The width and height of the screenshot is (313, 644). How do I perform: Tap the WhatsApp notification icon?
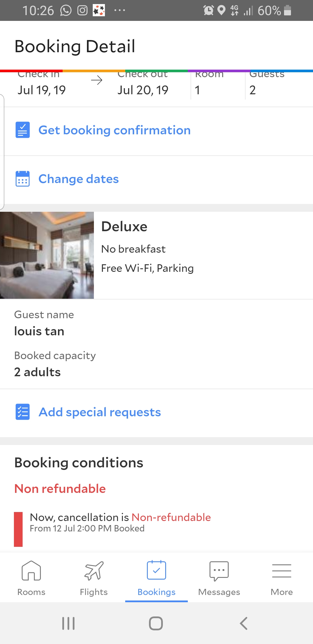tap(66, 11)
